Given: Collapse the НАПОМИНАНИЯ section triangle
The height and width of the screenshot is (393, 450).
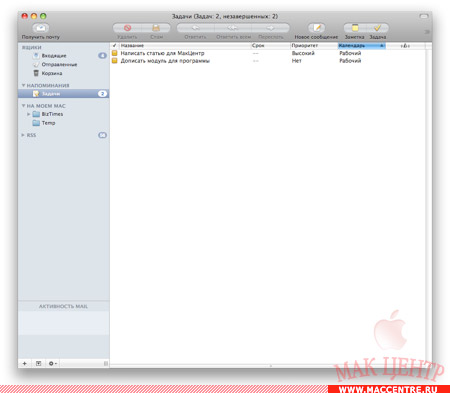Looking at the screenshot, I should pos(23,85).
